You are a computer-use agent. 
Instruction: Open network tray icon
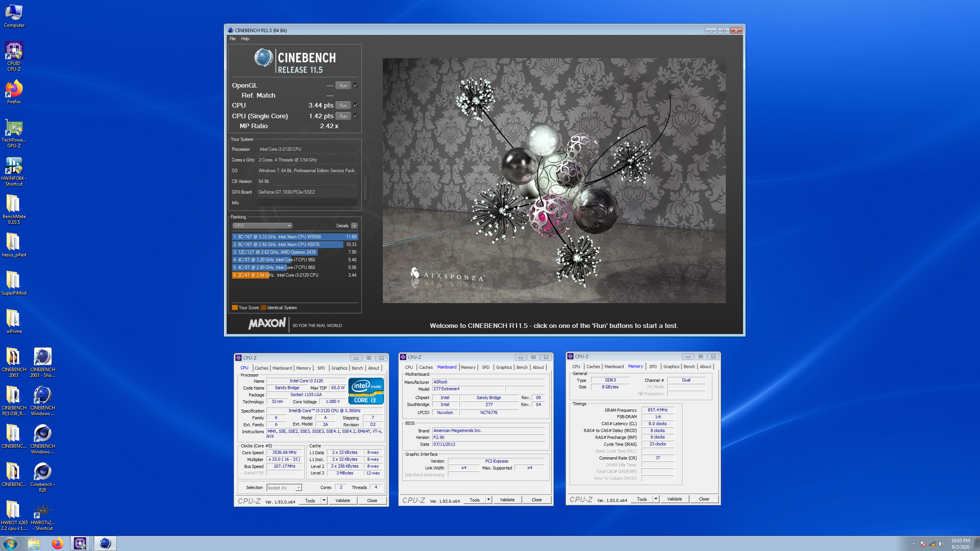(932, 544)
